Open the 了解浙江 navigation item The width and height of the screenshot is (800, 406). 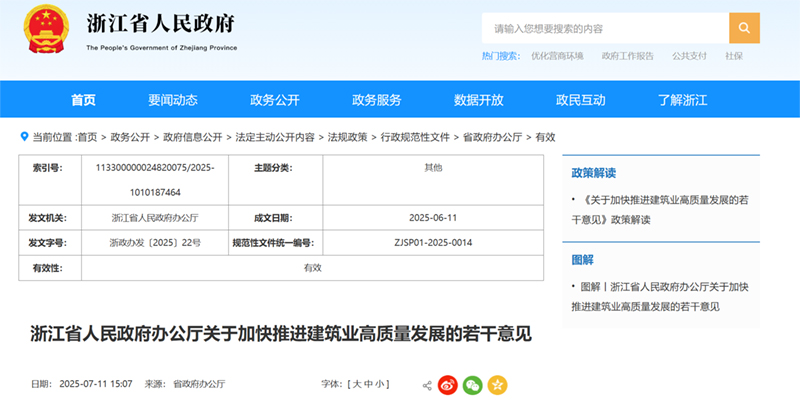(x=682, y=100)
